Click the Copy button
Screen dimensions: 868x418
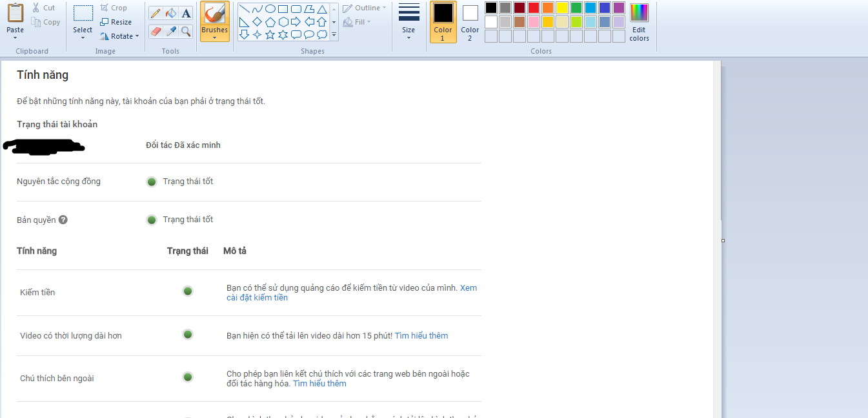tap(45, 22)
